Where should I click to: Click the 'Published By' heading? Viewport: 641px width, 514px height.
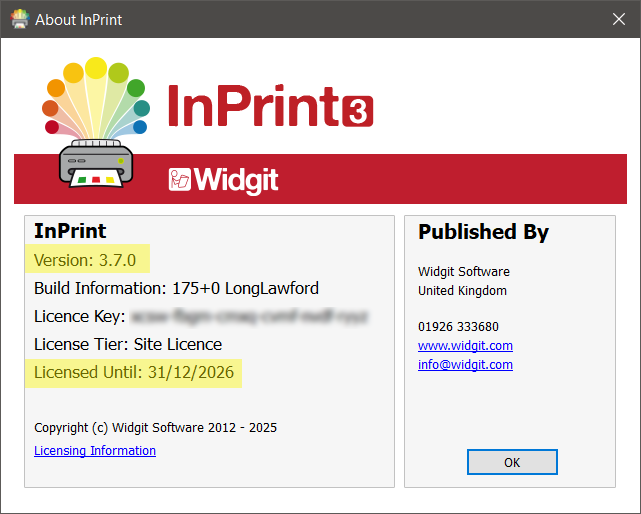click(483, 232)
